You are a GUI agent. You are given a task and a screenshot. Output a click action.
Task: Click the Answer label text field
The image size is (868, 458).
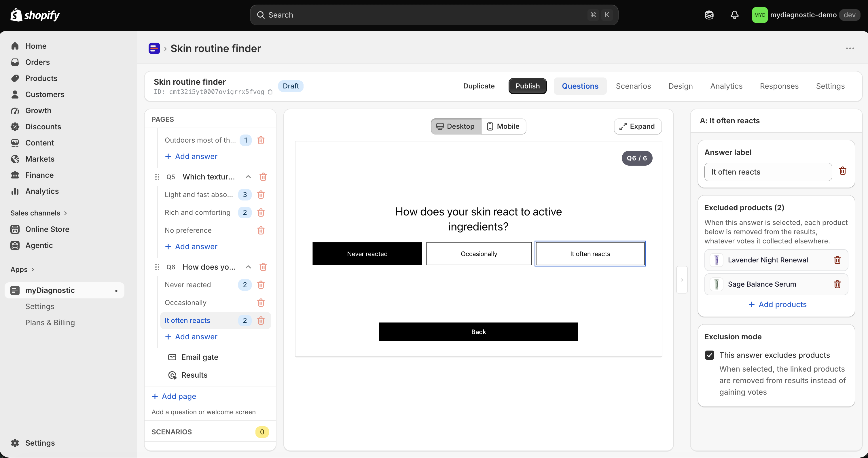[x=768, y=172]
